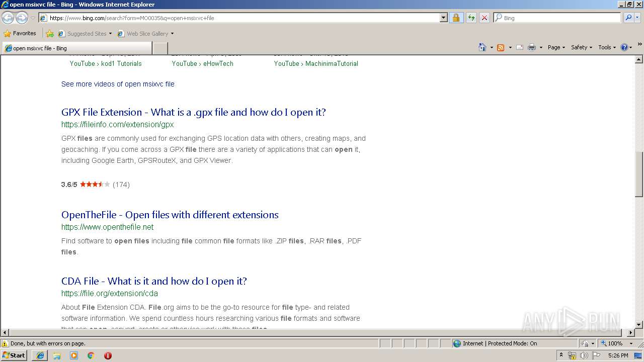Click the red Opera taskbar icon
644x362 pixels.
click(x=108, y=355)
